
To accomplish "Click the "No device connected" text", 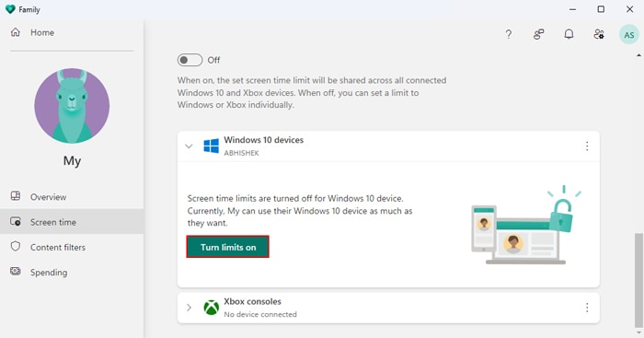I will 260,314.
